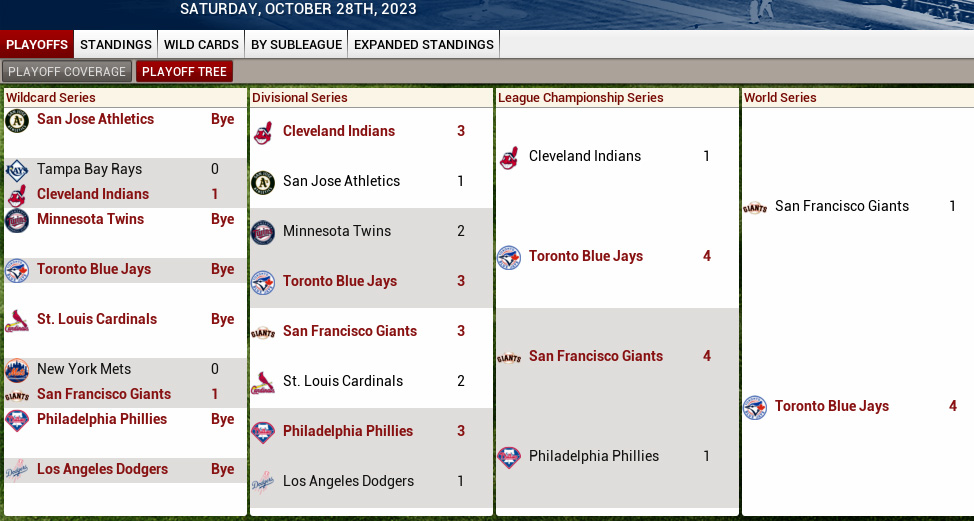This screenshot has height=521, width=974.
Task: Open Philadelphia Phillies link in Wildcard Series
Action: click(102, 419)
